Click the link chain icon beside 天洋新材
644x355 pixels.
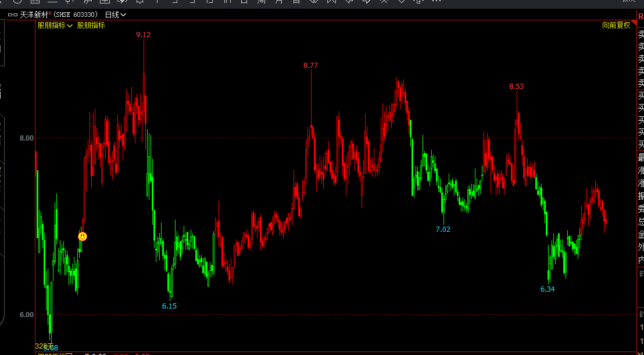(13, 15)
